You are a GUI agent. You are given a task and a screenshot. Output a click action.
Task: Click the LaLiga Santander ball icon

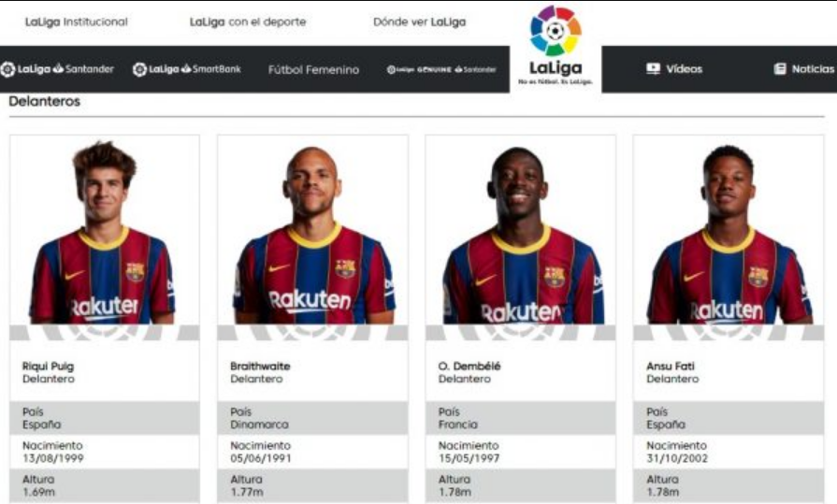point(7,69)
